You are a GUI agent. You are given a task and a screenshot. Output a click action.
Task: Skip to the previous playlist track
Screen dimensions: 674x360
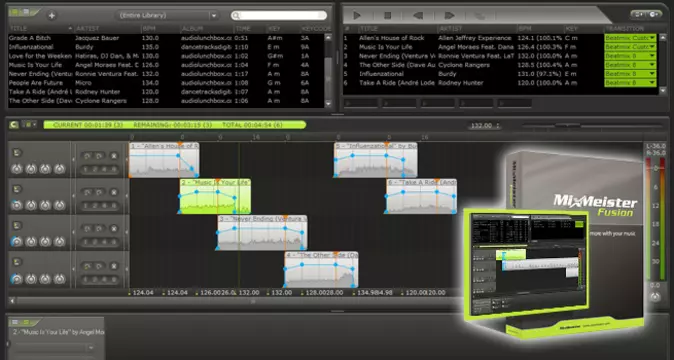tap(418, 15)
